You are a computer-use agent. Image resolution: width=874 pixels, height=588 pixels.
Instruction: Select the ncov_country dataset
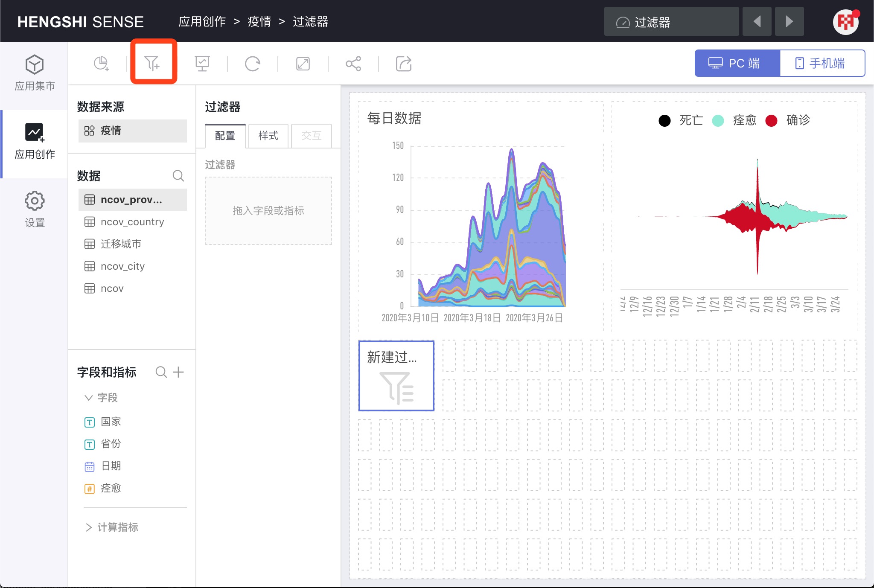[133, 222]
